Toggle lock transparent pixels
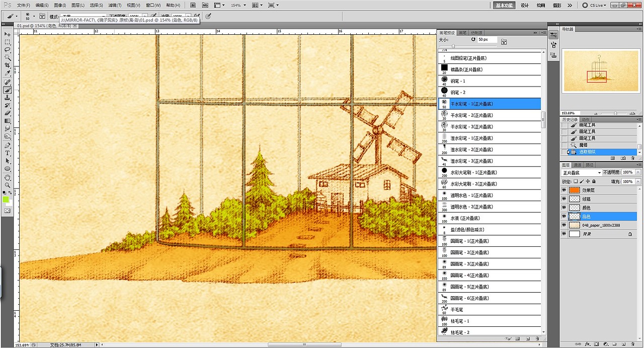This screenshot has height=348, width=644. (576, 181)
